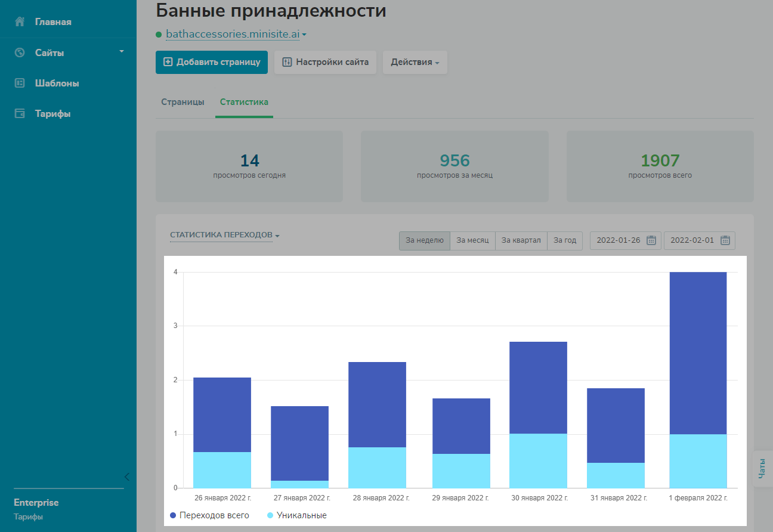The image size is (773, 532).
Task: Click the Тарифы link under Enterprise
Action: pyautogui.click(x=28, y=517)
